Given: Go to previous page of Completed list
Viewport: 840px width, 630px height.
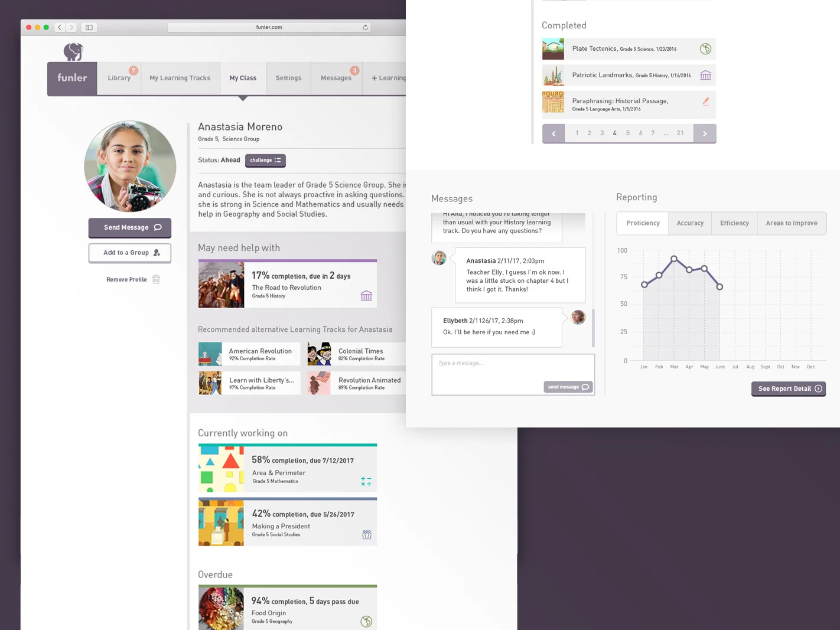Looking at the screenshot, I should coord(554,133).
